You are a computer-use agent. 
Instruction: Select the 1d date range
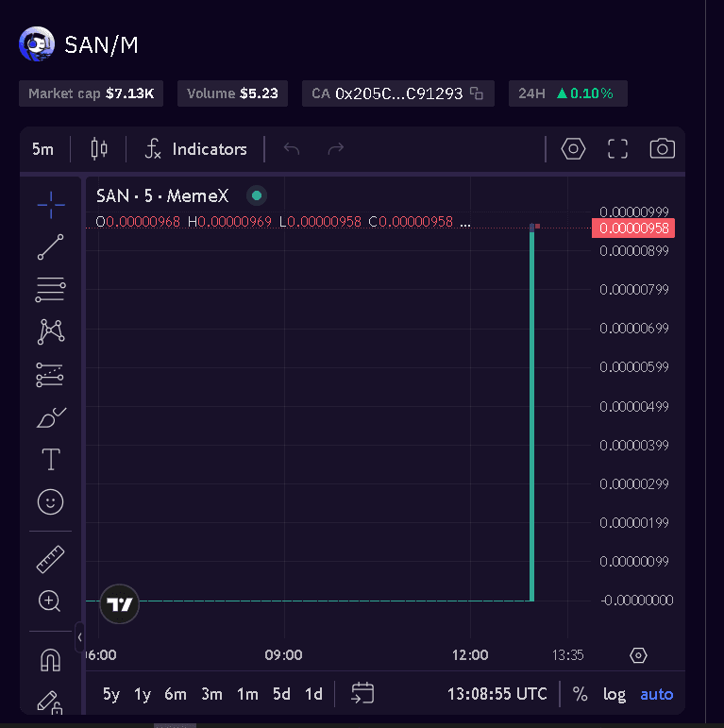[x=313, y=694]
